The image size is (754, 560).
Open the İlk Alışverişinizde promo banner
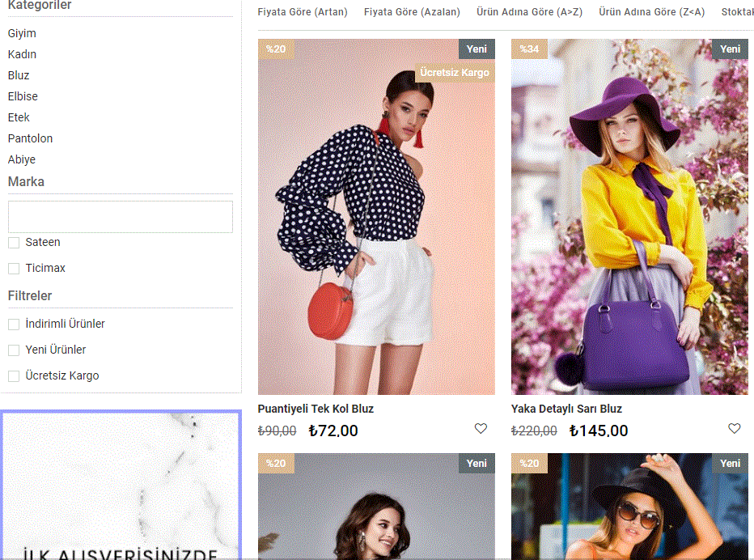coord(121,485)
